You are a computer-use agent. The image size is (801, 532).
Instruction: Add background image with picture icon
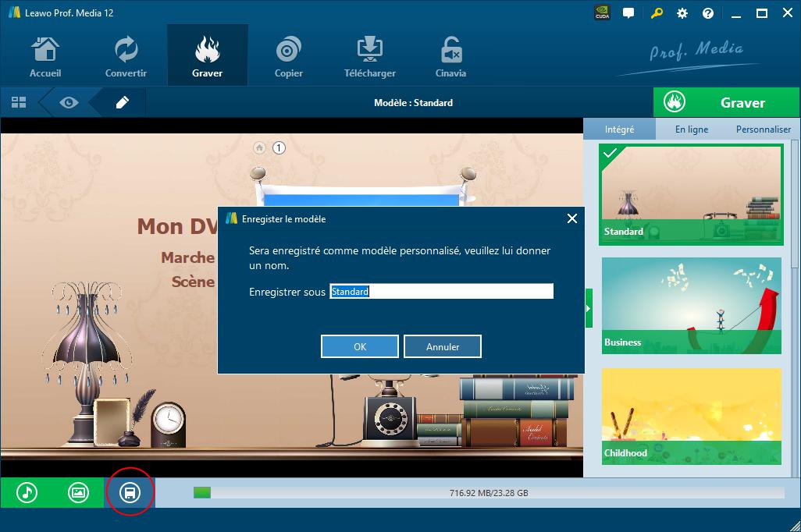[78, 493]
